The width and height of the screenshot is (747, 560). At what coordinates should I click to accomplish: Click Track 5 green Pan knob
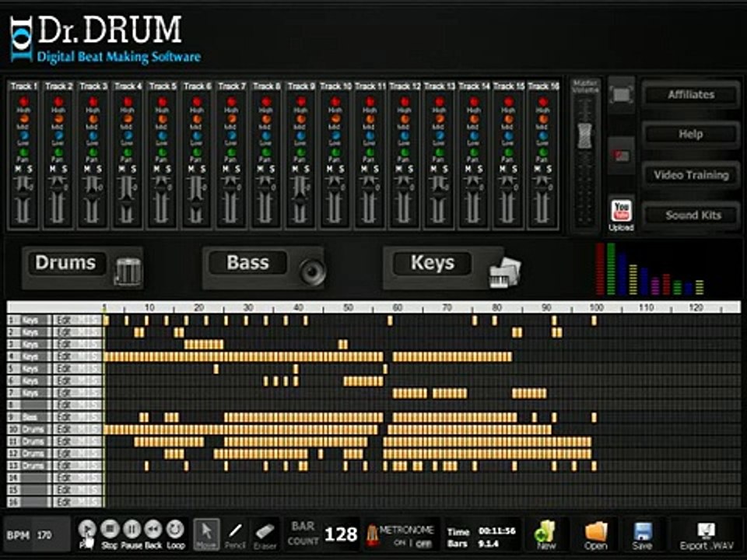163,153
